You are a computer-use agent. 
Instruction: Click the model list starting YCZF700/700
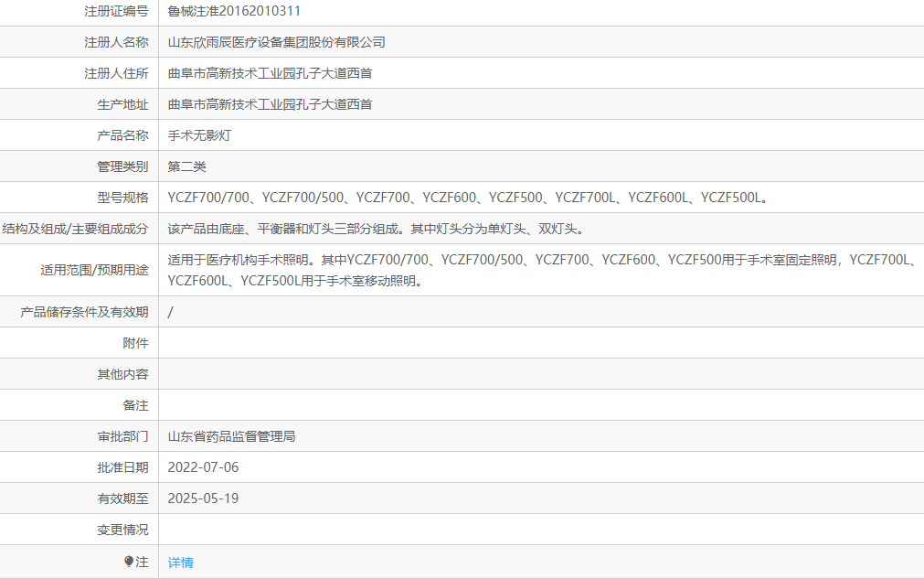pyautogui.click(x=468, y=198)
